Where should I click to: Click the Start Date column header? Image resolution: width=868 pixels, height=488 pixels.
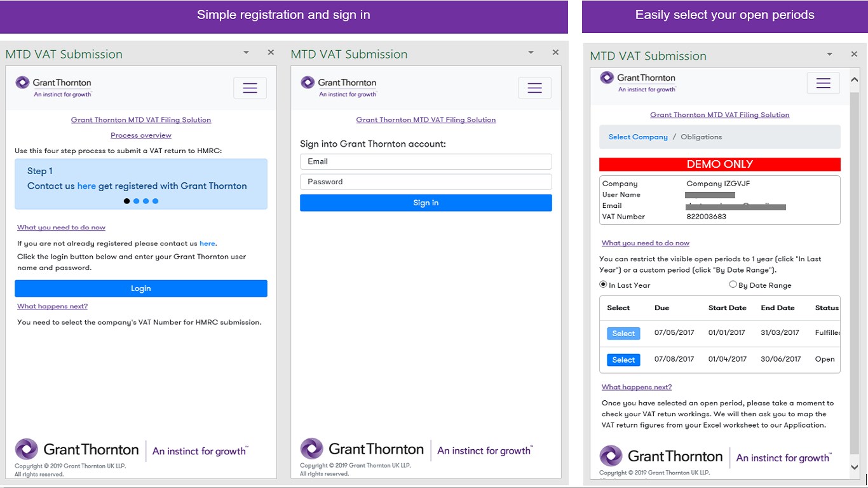coord(728,308)
